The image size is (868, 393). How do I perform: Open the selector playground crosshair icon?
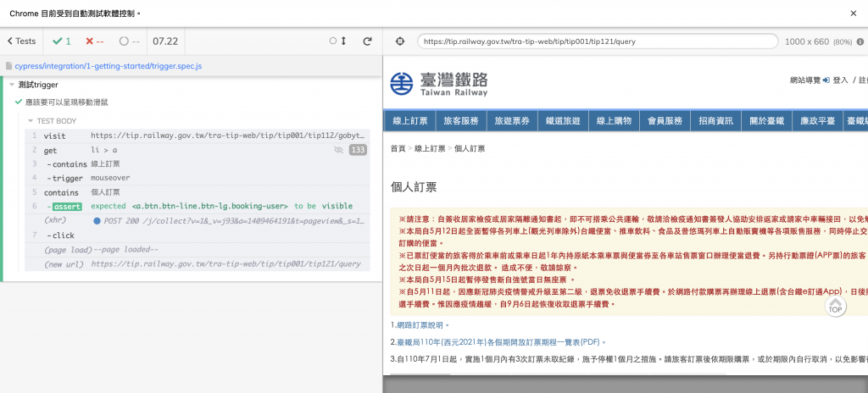click(x=400, y=42)
